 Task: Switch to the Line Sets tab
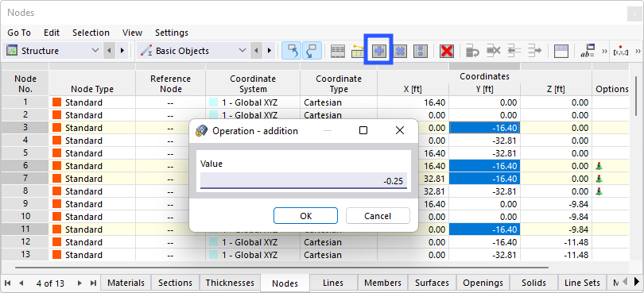pos(583,283)
